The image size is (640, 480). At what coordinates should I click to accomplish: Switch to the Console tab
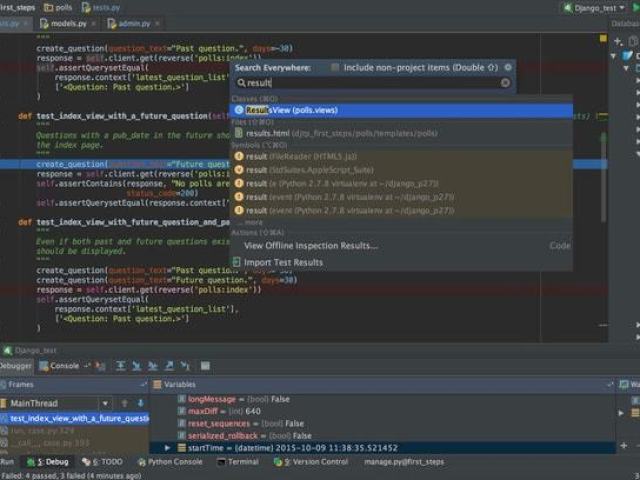[60, 366]
